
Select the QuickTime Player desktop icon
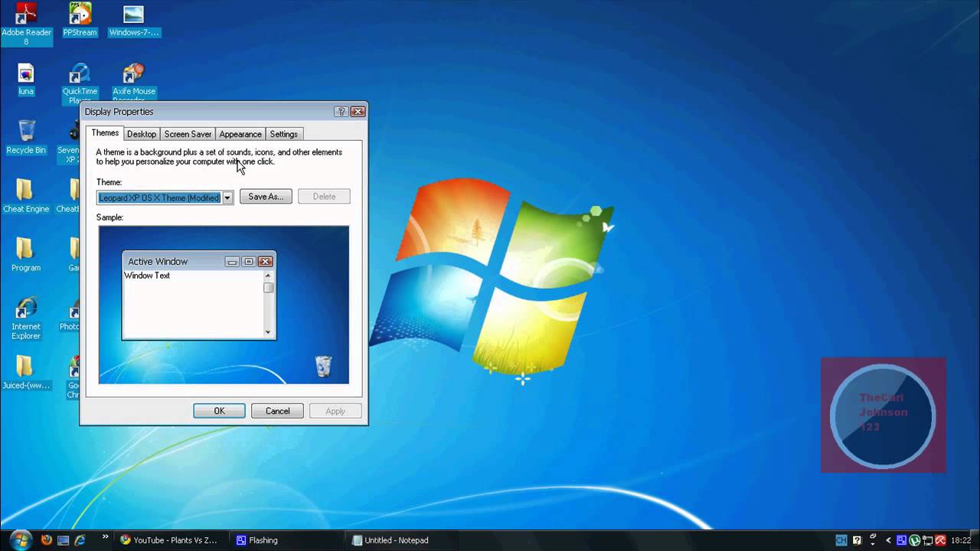(80, 84)
